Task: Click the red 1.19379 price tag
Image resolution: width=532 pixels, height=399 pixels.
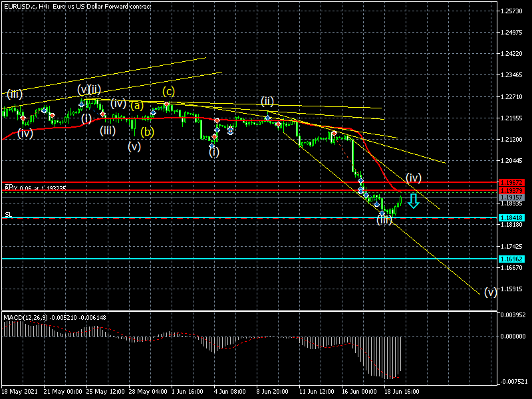Action: [513, 191]
